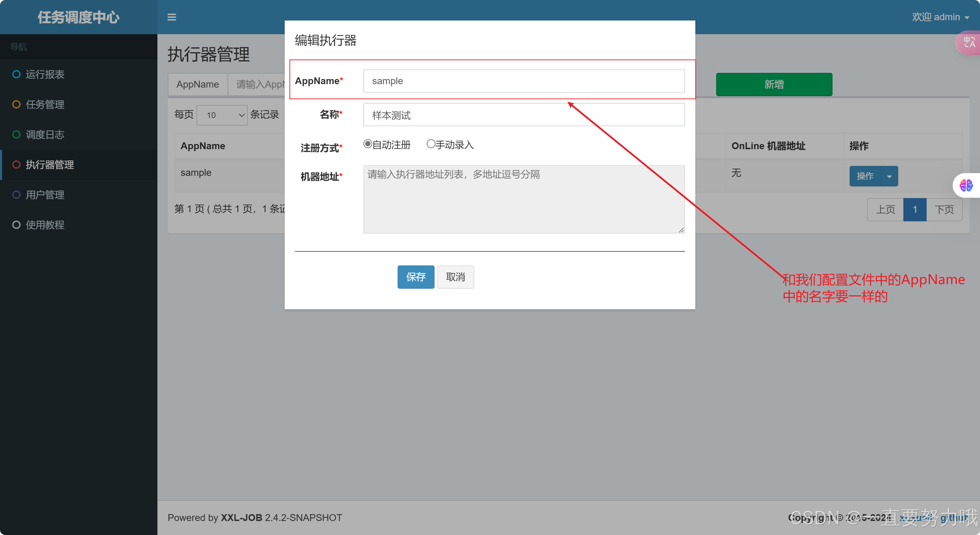Click the orange circle icon beside 任务管理

(x=16, y=104)
